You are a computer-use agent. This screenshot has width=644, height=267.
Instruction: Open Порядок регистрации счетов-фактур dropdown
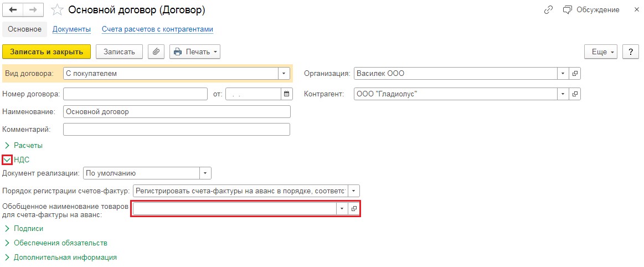[x=354, y=191]
